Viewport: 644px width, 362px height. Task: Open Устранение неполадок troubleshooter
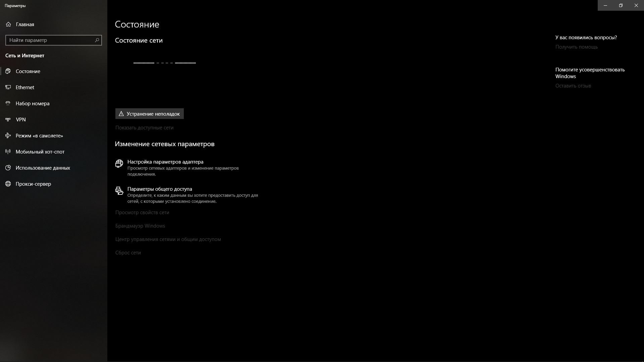point(149,114)
